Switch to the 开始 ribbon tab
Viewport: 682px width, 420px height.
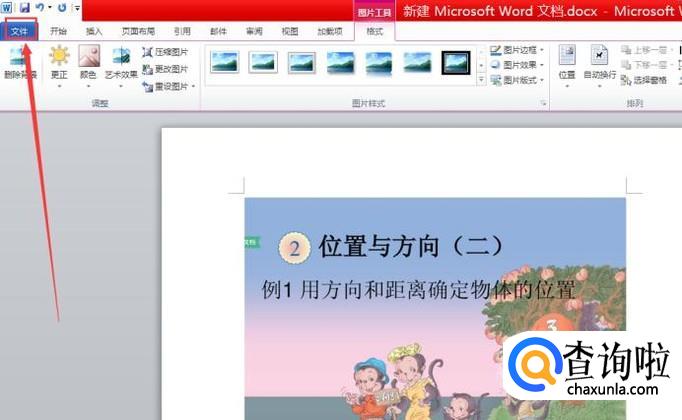(58, 31)
